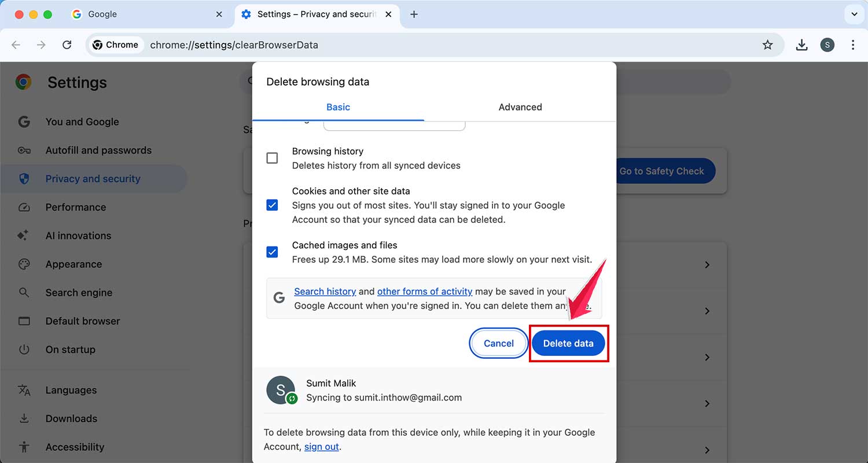The width and height of the screenshot is (868, 463).
Task: Select the Privacy and security sidebar icon
Action: point(24,178)
